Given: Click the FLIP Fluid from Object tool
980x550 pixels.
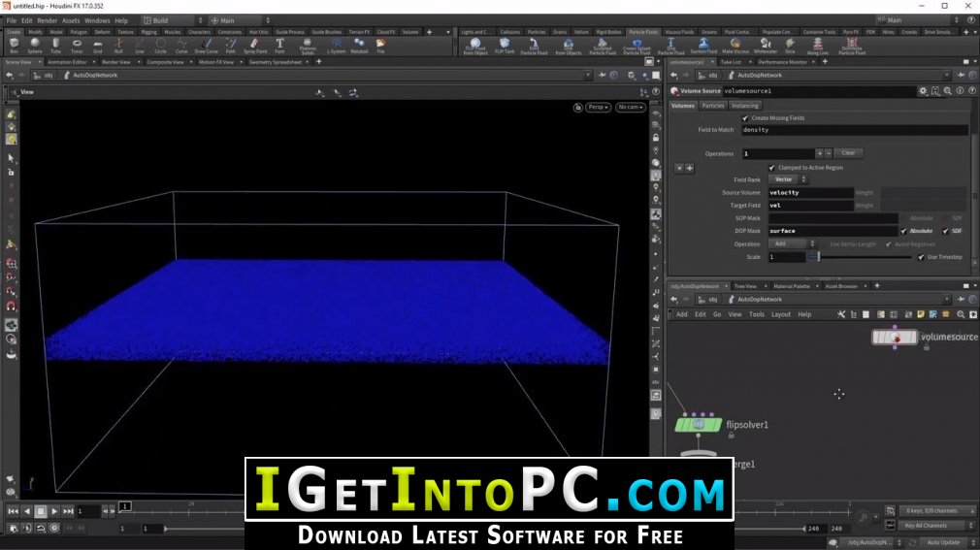Looking at the screenshot, I should [475, 47].
